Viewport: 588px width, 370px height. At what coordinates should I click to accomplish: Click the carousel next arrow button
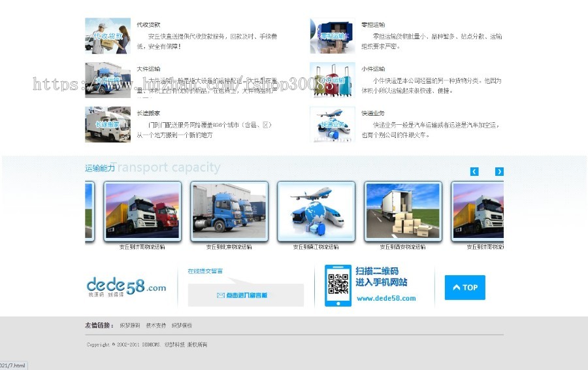pyautogui.click(x=499, y=171)
